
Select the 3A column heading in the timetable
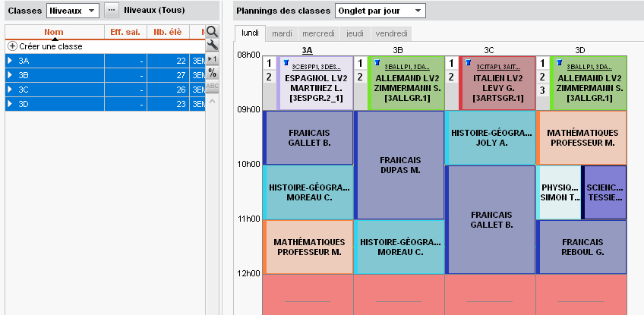point(308,51)
